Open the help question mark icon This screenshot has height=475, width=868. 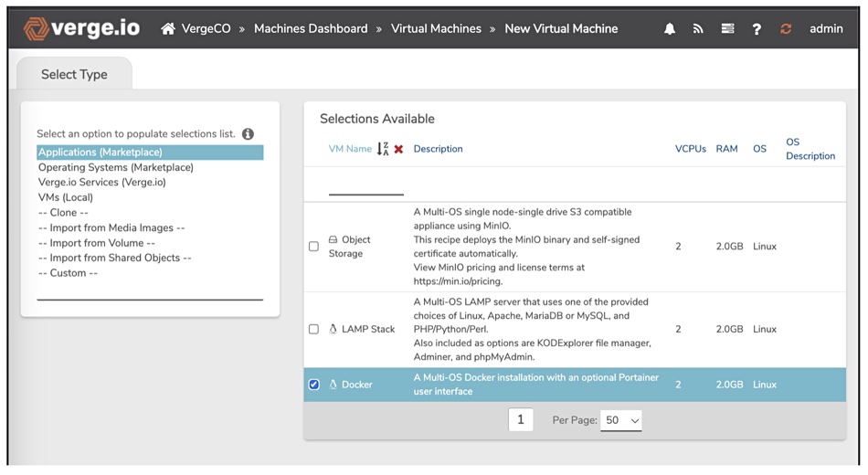pyautogui.click(x=757, y=29)
